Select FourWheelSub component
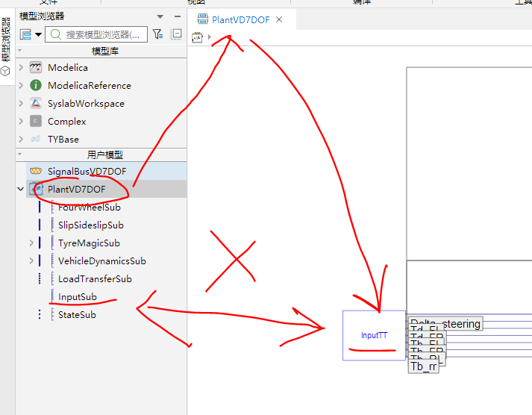Image resolution: width=532 pixels, height=415 pixels. coord(90,207)
